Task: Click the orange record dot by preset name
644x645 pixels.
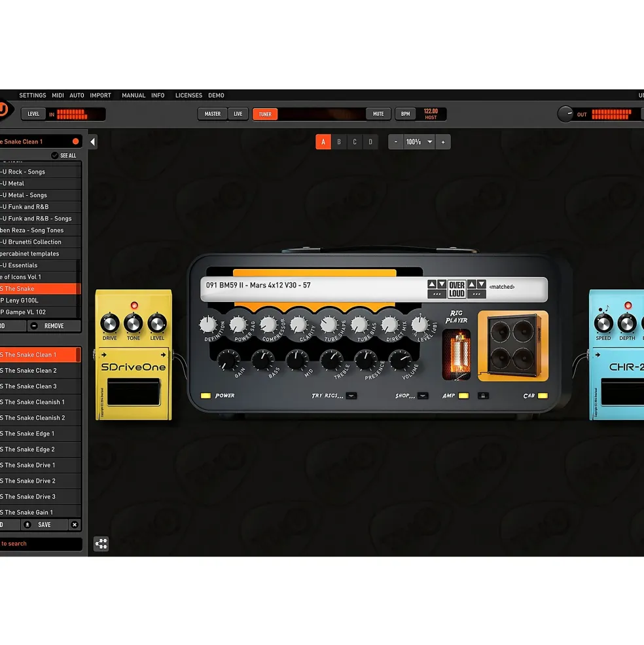Action: (76, 141)
